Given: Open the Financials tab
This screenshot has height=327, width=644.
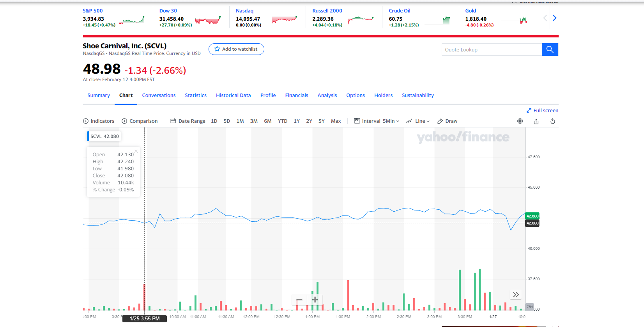Looking at the screenshot, I should [297, 95].
